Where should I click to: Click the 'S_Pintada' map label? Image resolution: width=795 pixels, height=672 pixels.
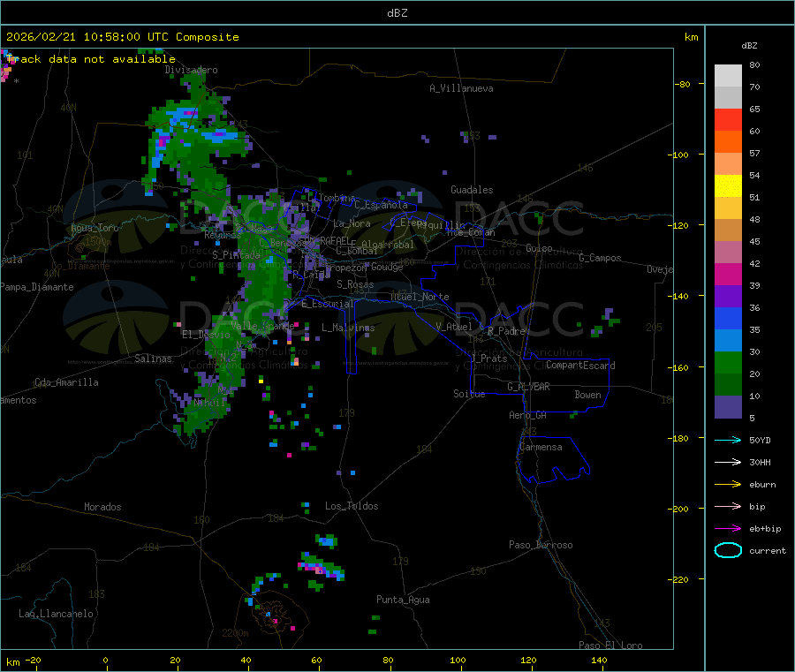[236, 255]
